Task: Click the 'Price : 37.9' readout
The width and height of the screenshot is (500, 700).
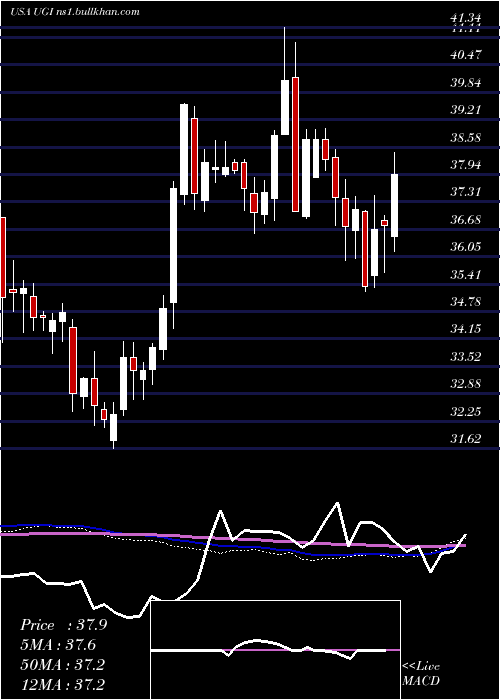Action: (64, 625)
